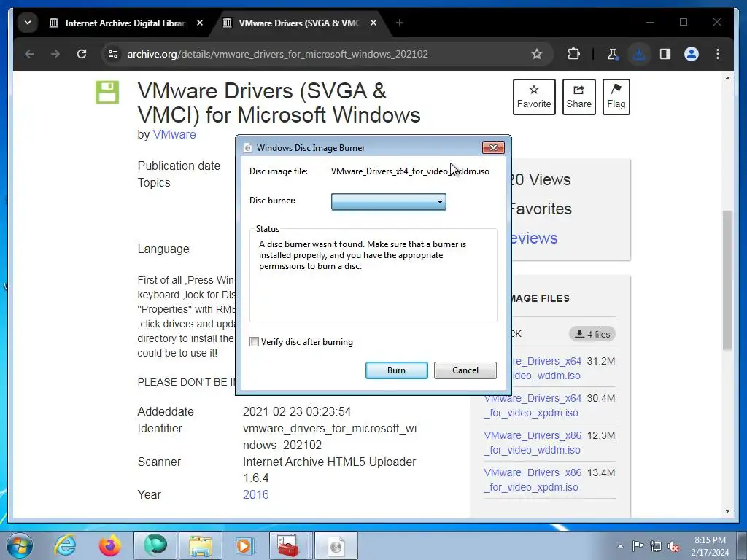Click the page scrollbar up arrow
The image size is (747, 560).
point(727,78)
